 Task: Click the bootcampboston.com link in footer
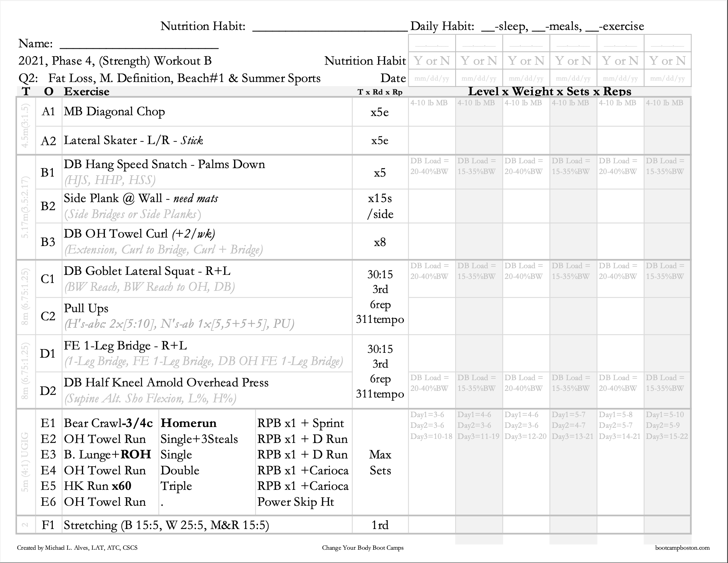point(682,548)
